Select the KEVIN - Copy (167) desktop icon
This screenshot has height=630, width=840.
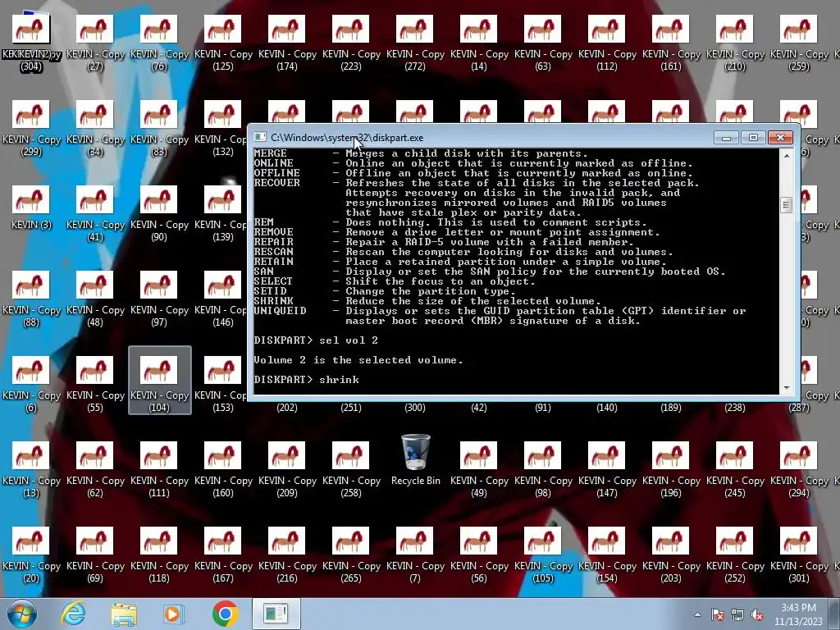pyautogui.click(x=223, y=554)
